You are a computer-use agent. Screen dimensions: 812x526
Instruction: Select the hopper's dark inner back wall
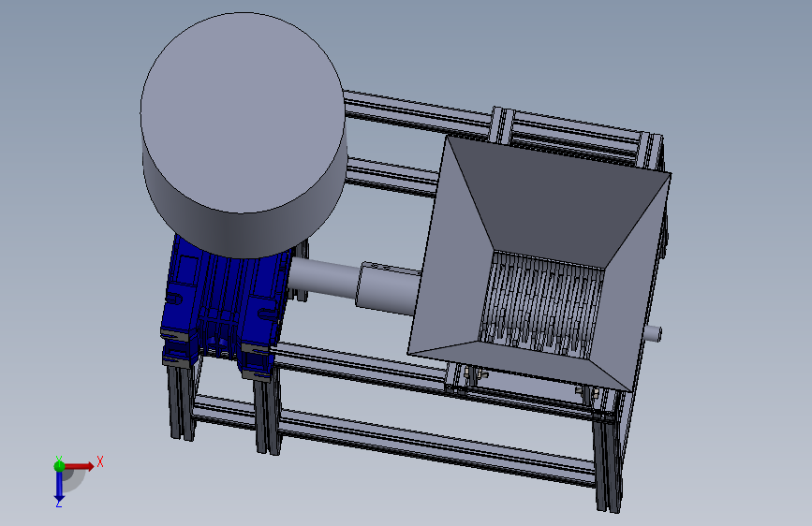tap(559, 202)
